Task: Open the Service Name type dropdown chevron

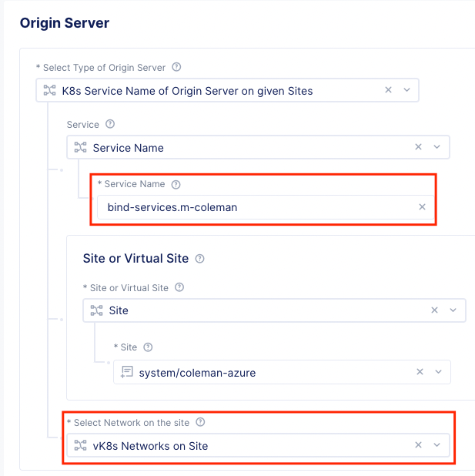Action: [437, 147]
